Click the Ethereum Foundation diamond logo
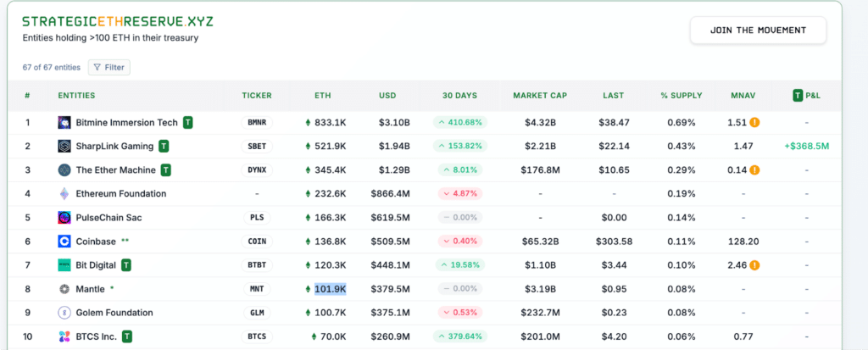868x350 pixels. coord(64,194)
